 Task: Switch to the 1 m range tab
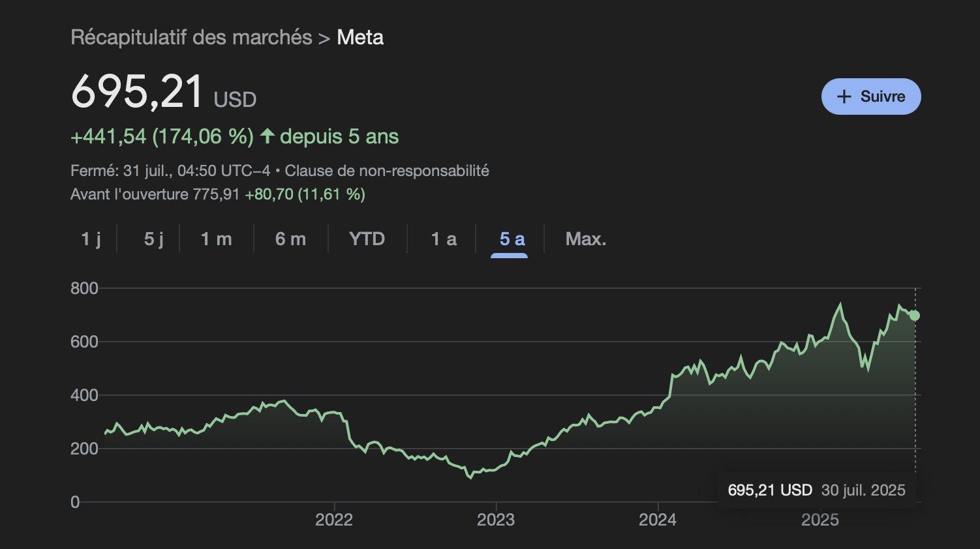(217, 239)
